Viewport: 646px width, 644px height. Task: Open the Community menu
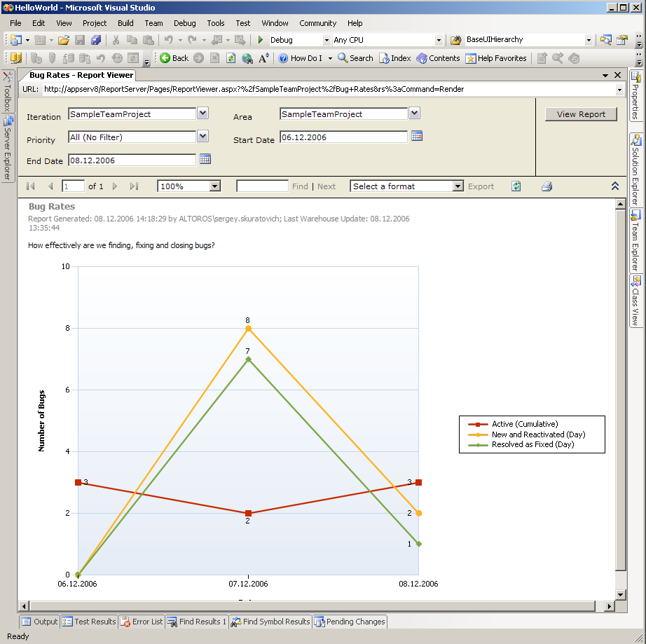click(x=317, y=23)
